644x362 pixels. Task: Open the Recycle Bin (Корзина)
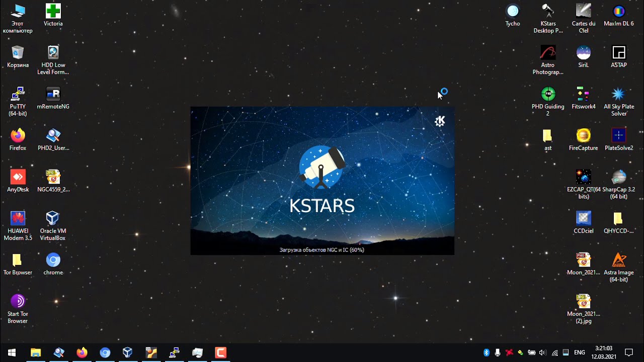18,57
